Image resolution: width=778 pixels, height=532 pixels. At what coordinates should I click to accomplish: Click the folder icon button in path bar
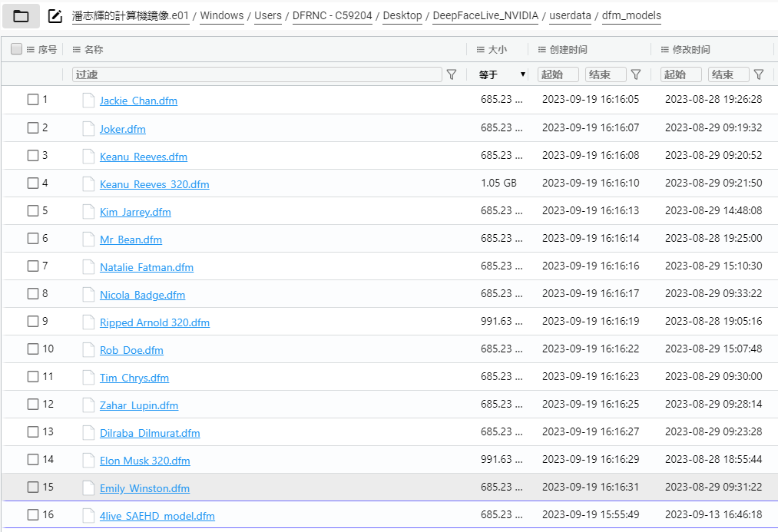coord(21,16)
